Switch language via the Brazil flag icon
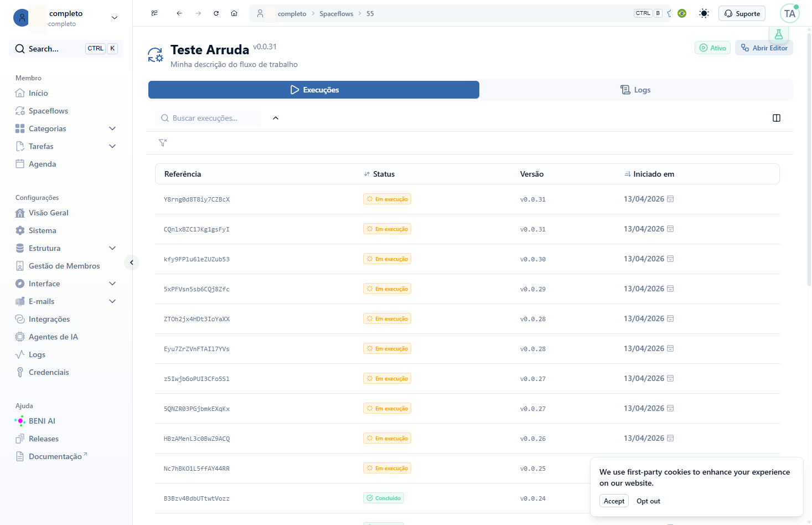 click(682, 13)
